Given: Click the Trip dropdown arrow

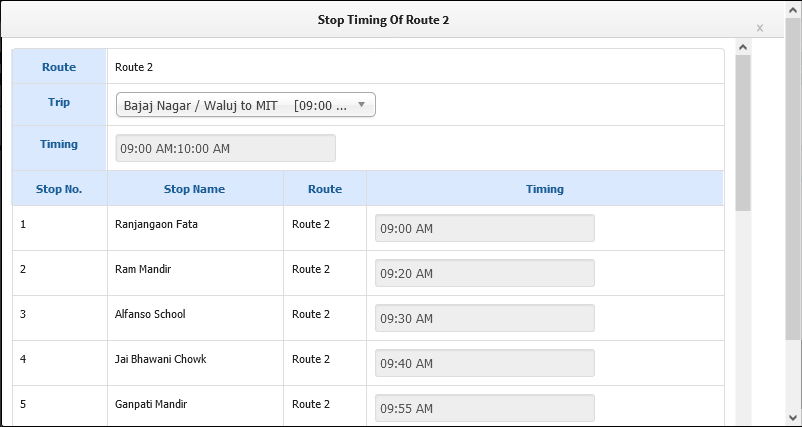Looking at the screenshot, I should tap(361, 105).
